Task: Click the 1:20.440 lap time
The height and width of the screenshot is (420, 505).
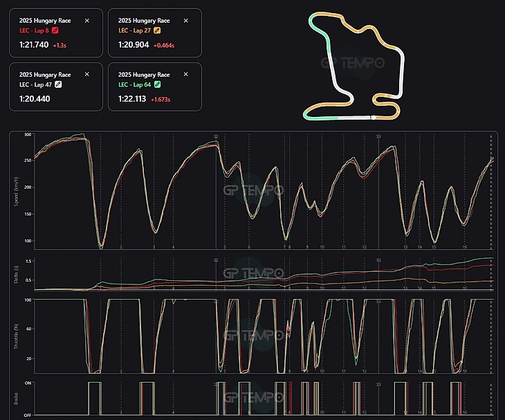Action: [x=34, y=98]
